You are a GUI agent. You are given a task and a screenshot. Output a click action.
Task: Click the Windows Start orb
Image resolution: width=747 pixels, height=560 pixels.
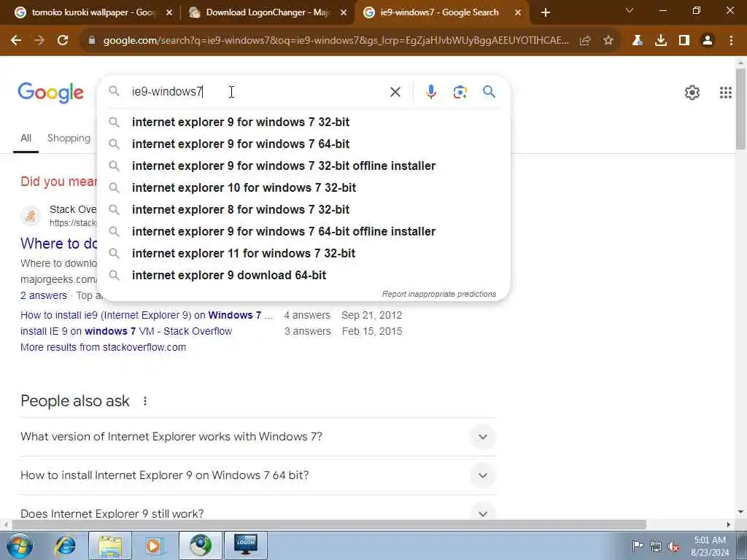pos(20,545)
